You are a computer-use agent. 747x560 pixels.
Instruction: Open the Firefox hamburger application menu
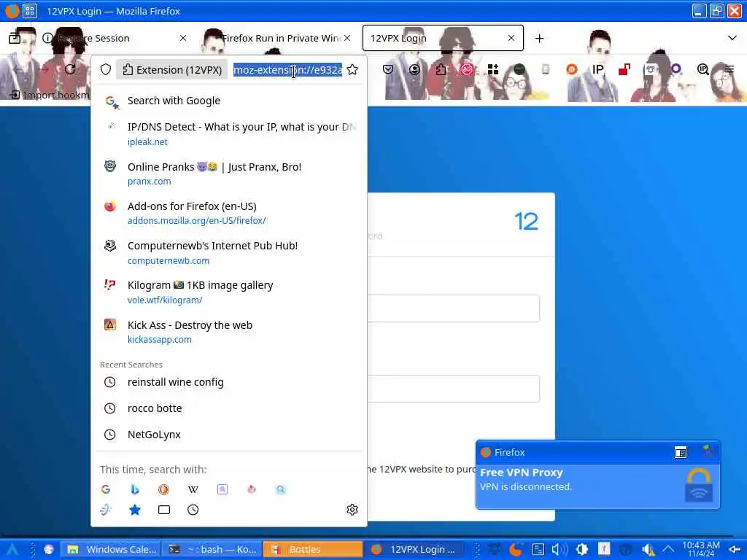[x=729, y=69]
